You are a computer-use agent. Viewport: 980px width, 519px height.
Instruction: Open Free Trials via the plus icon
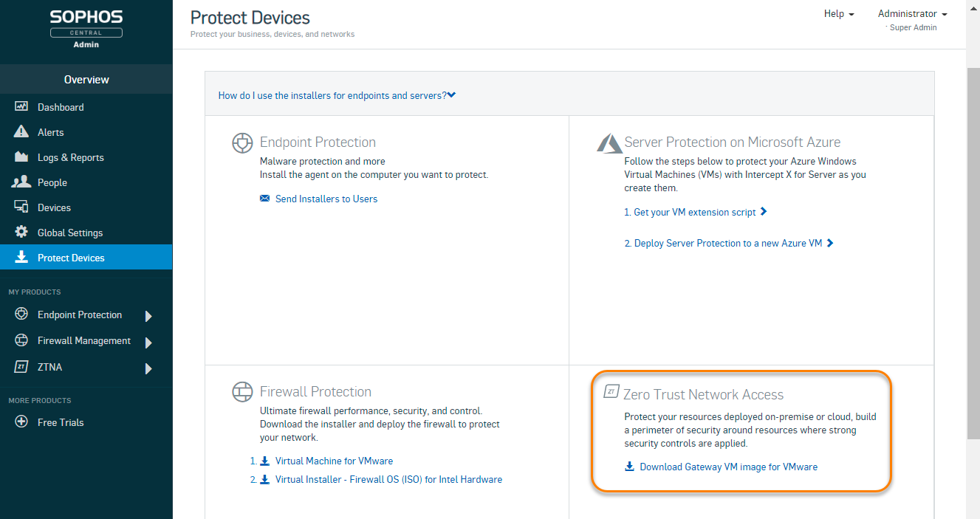[21, 422]
